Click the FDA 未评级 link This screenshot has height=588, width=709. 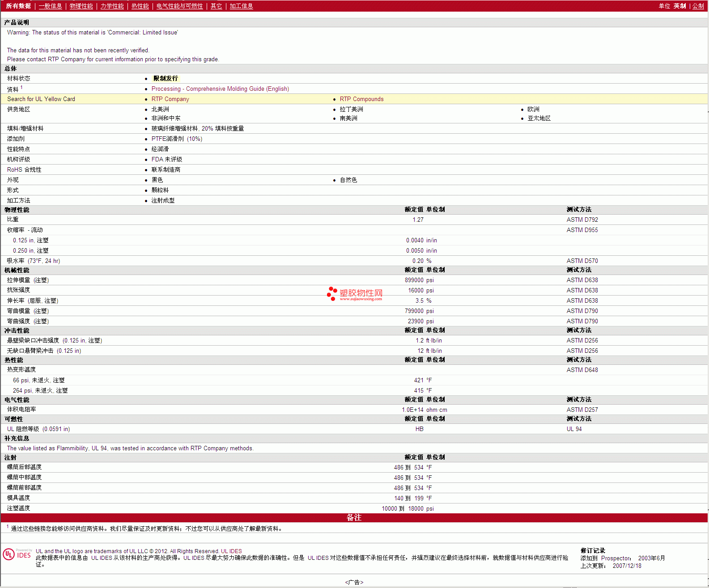166,159
